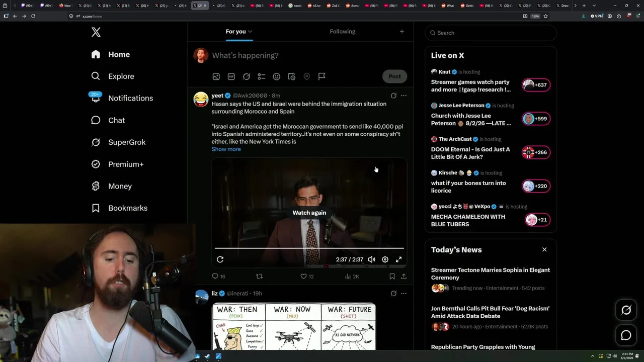Repost yeet's post
The image size is (644, 362).
(260, 277)
